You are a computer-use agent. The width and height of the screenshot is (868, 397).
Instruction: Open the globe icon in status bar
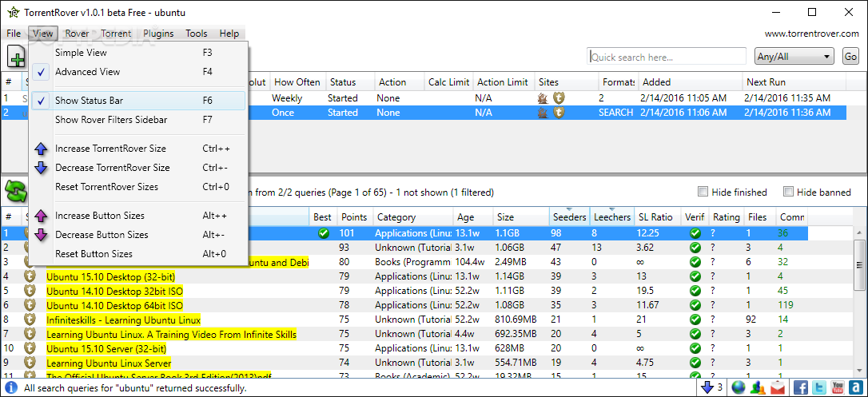click(738, 387)
